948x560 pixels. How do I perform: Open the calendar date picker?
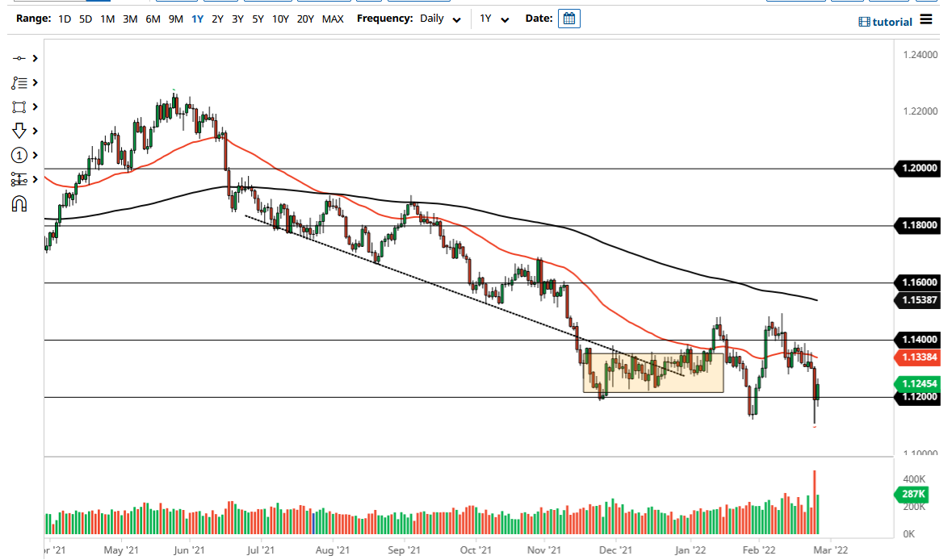coord(568,18)
